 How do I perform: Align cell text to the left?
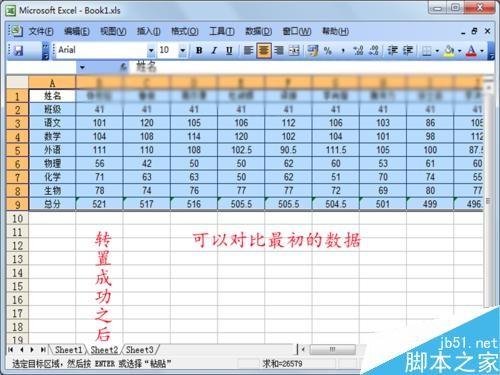point(248,51)
